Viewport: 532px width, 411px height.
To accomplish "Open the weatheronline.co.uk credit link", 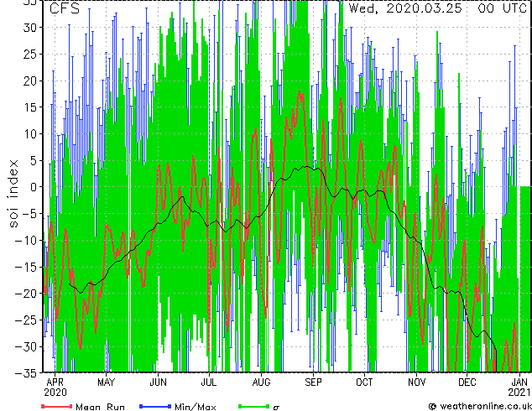I will 480,406.
